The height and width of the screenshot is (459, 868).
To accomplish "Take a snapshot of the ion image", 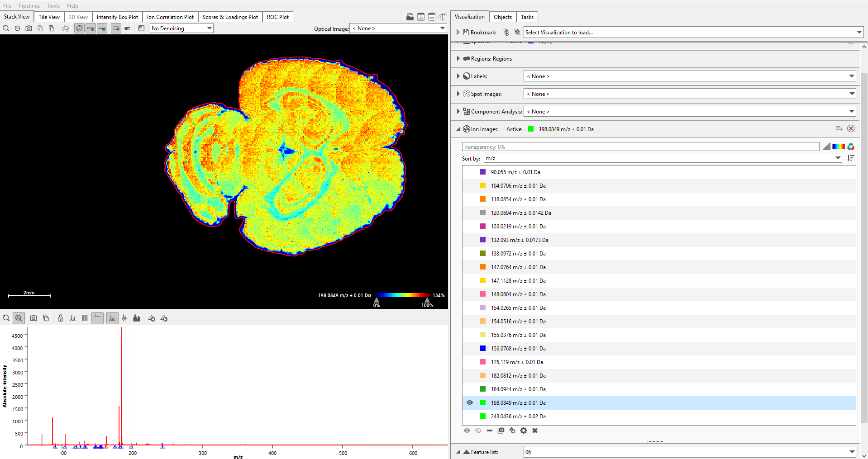I will pyautogui.click(x=29, y=28).
